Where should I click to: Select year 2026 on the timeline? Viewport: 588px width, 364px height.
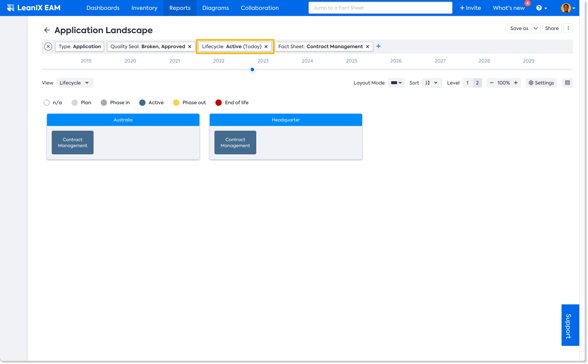coord(396,61)
